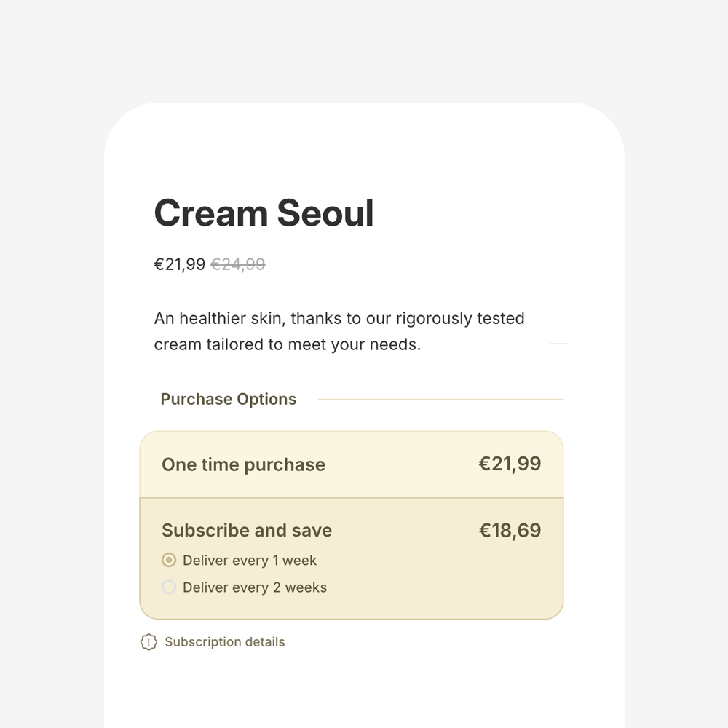The image size is (728, 728).
Task: Click the Cream Seoul product title
Action: tap(264, 213)
